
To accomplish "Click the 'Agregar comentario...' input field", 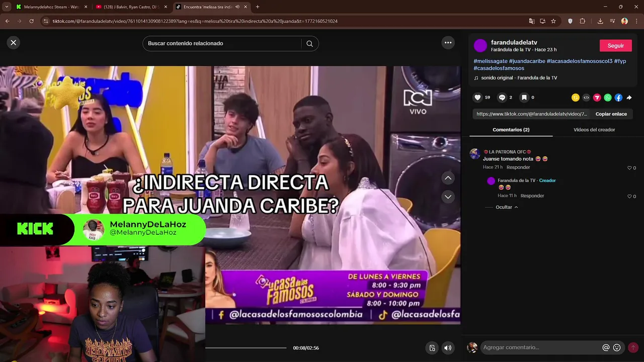I will click(x=540, y=347).
